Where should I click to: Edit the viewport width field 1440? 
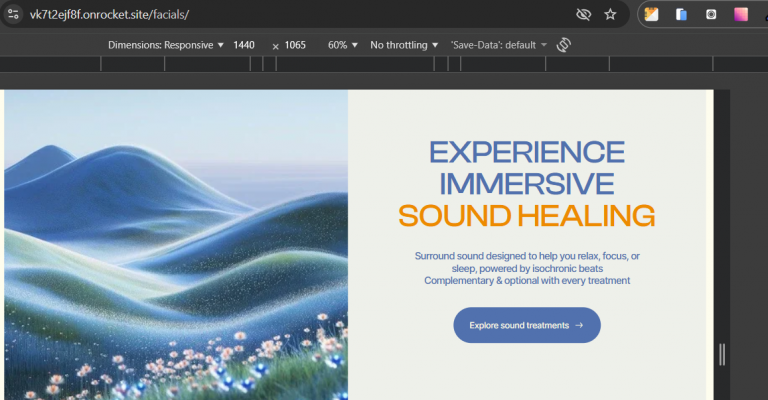tap(244, 45)
